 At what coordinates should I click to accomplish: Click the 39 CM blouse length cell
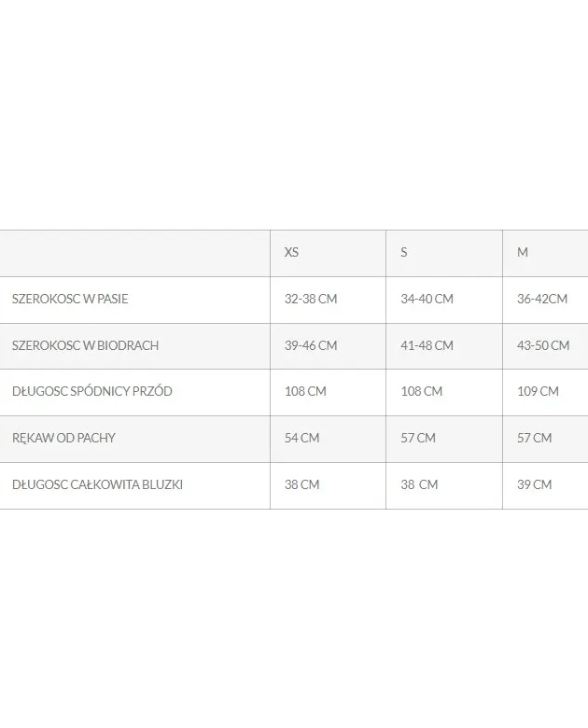(534, 484)
